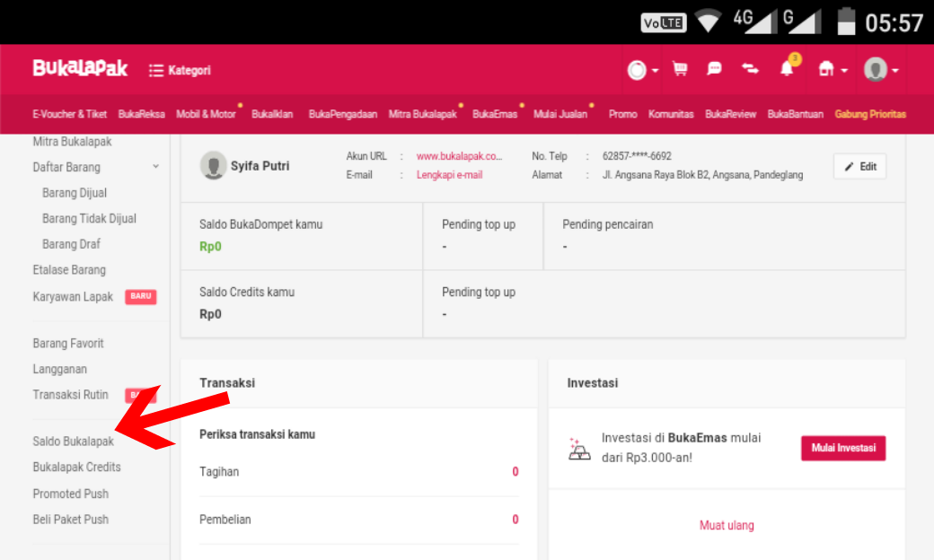Open Barang Dijual sidebar item

tap(75, 193)
